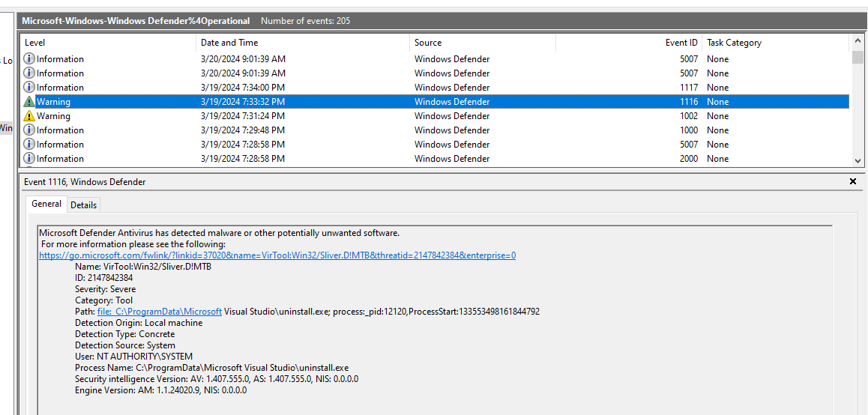Click the warning icon for event 1116
Viewport: 868px width, 415px height.
click(29, 102)
